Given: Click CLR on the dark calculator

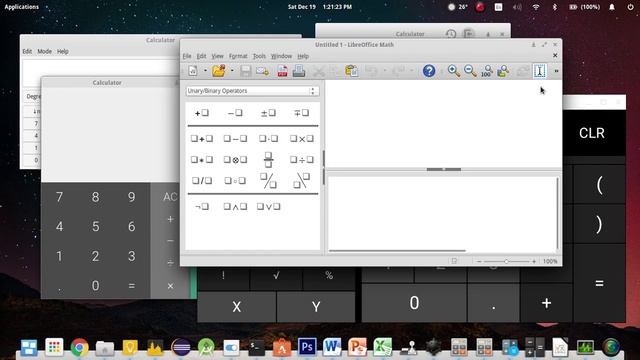Looking at the screenshot, I should tap(591, 133).
